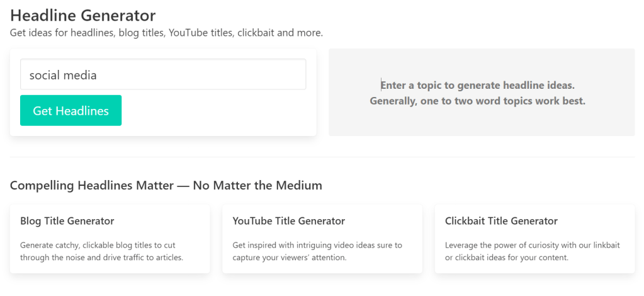Click the "Compelling Headlines Matter" section heading
The height and width of the screenshot is (296, 644).
(x=166, y=185)
